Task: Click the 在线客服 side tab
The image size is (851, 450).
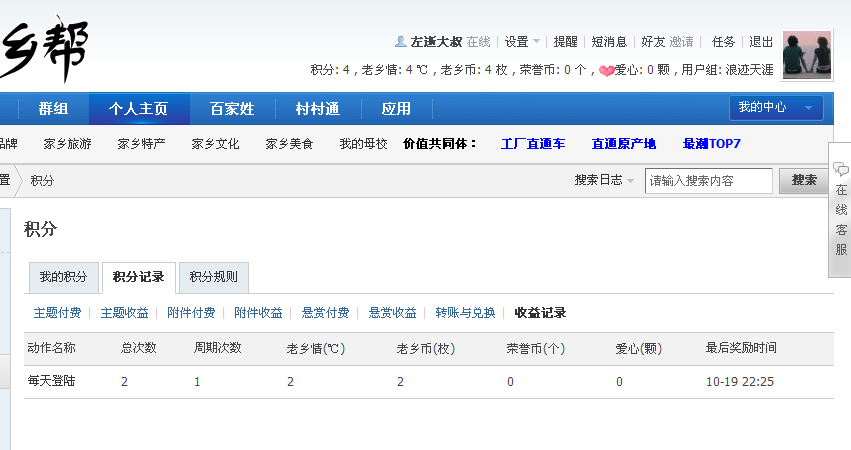Action: click(840, 210)
